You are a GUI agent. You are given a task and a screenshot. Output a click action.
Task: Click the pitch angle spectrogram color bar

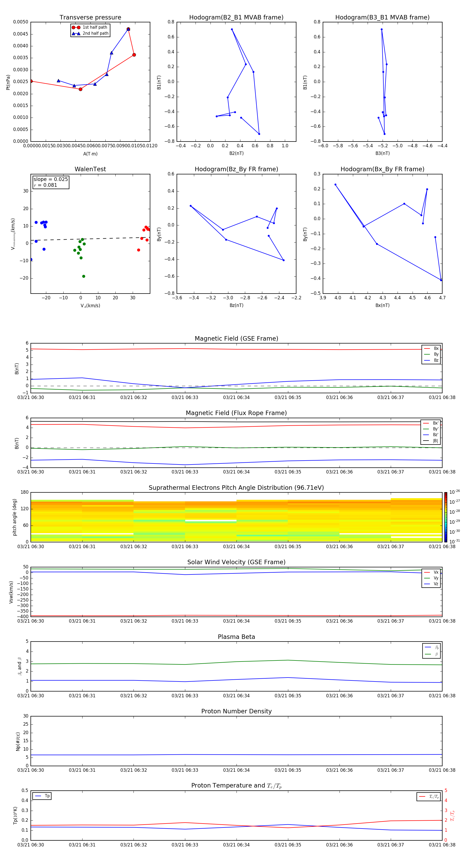445,517
